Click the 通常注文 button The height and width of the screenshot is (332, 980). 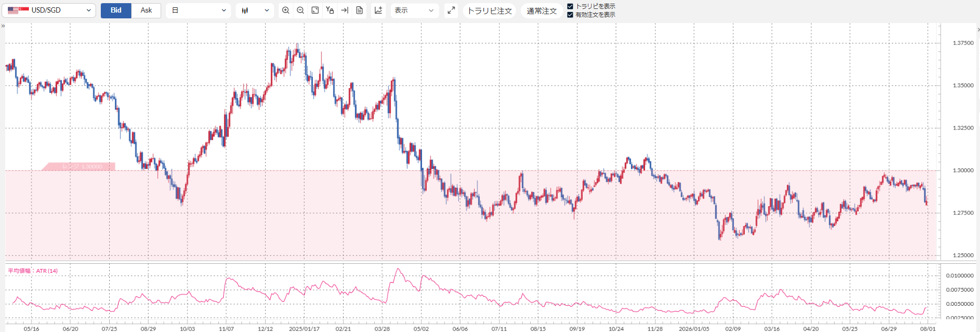pyautogui.click(x=542, y=10)
